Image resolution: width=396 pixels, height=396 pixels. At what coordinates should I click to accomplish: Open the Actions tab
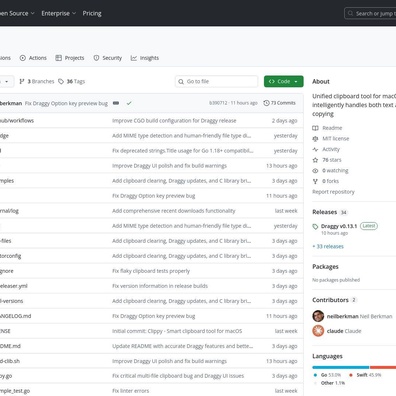(x=33, y=58)
